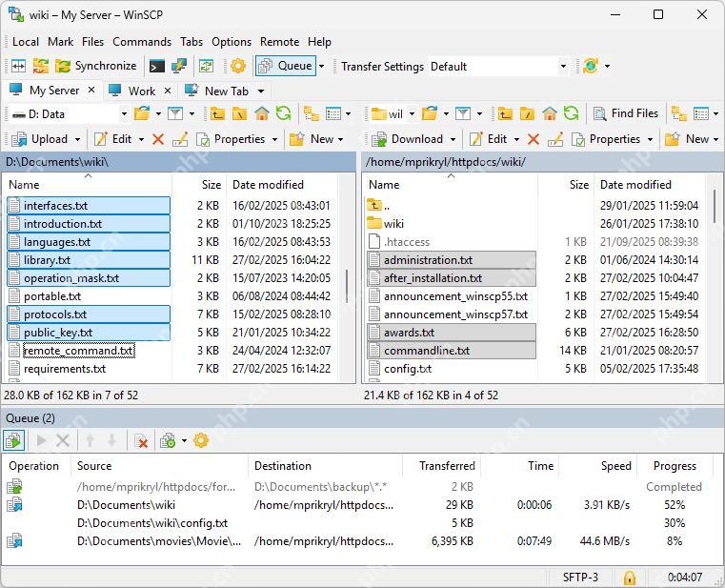
Task: Click the lock encryption icon in status bar
Action: pyautogui.click(x=630, y=578)
